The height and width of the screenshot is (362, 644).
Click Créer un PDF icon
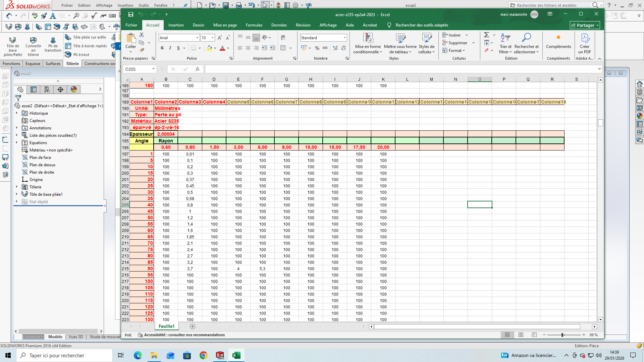click(585, 38)
